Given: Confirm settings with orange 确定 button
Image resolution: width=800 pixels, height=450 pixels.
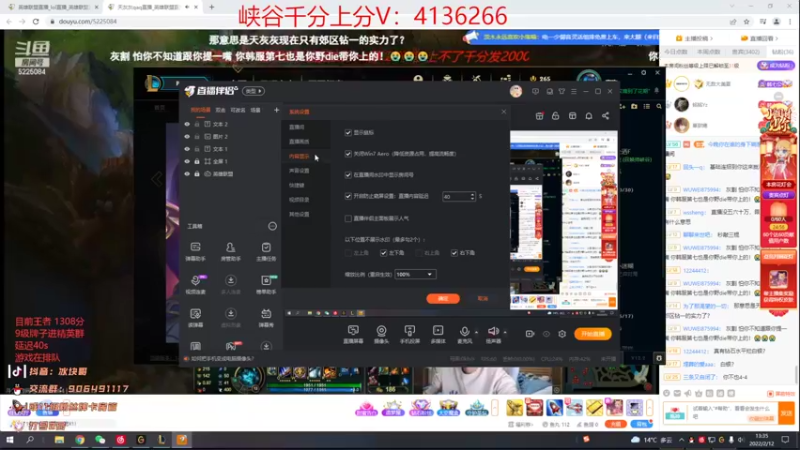Looking at the screenshot, I should [x=443, y=298].
